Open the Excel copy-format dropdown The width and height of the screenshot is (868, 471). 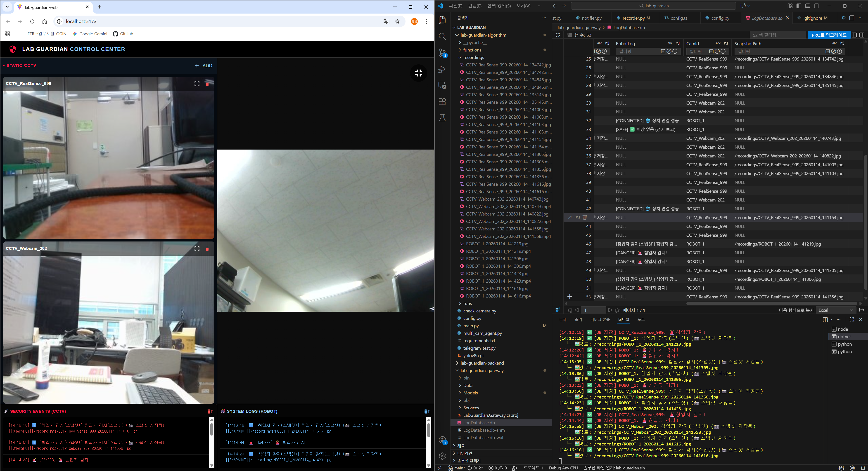[x=836, y=310]
